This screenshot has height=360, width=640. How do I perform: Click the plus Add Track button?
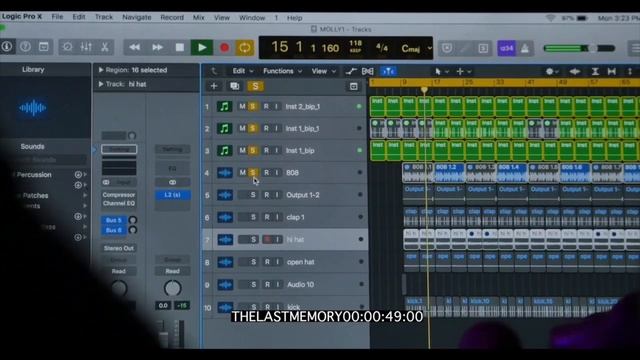[214, 86]
